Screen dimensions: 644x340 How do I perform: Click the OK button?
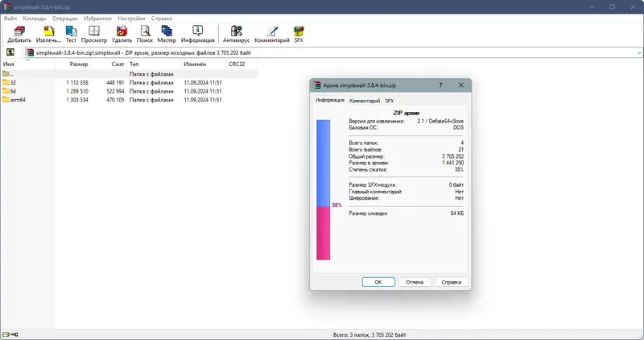(378, 282)
